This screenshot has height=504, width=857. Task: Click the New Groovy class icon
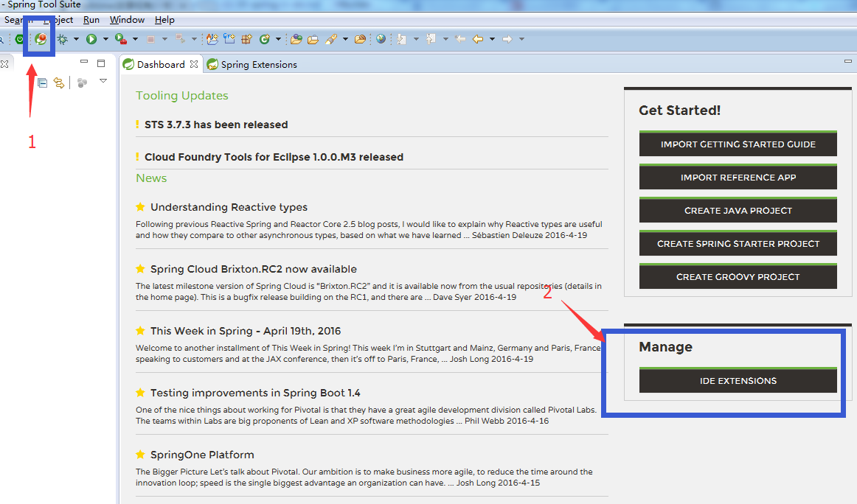coord(229,39)
